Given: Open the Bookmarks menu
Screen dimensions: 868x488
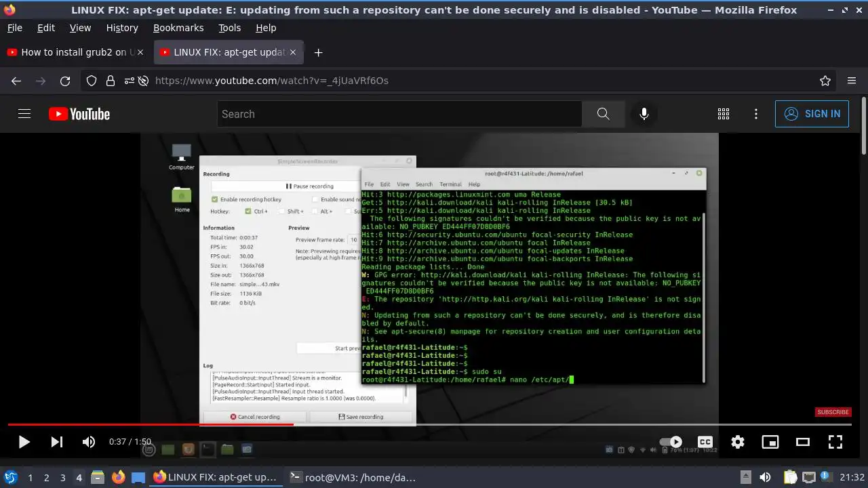Looking at the screenshot, I should click(x=178, y=28).
